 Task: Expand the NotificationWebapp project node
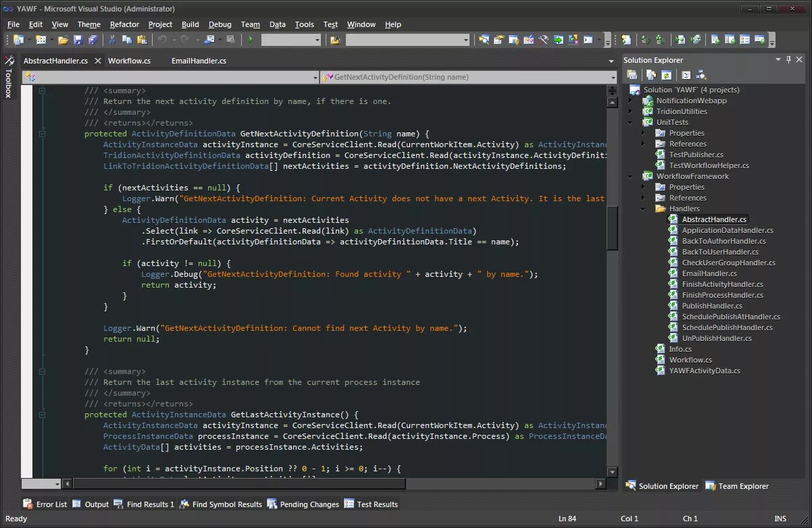pos(631,101)
